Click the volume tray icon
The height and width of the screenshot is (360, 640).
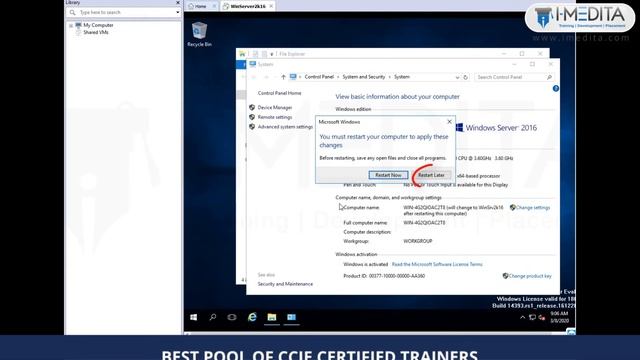click(542, 317)
